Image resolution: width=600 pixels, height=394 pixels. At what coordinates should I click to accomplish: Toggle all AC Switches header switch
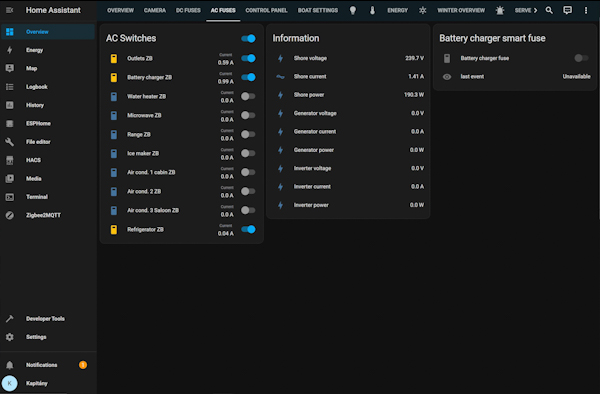tap(248, 39)
